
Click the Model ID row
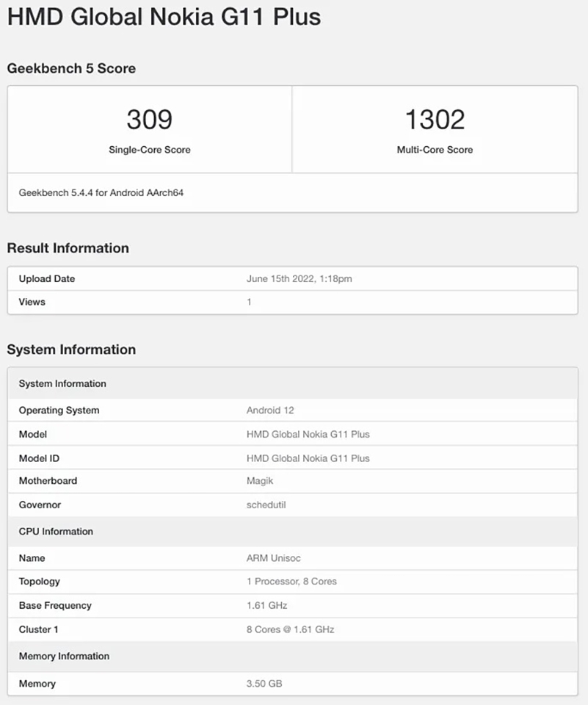coord(294,458)
